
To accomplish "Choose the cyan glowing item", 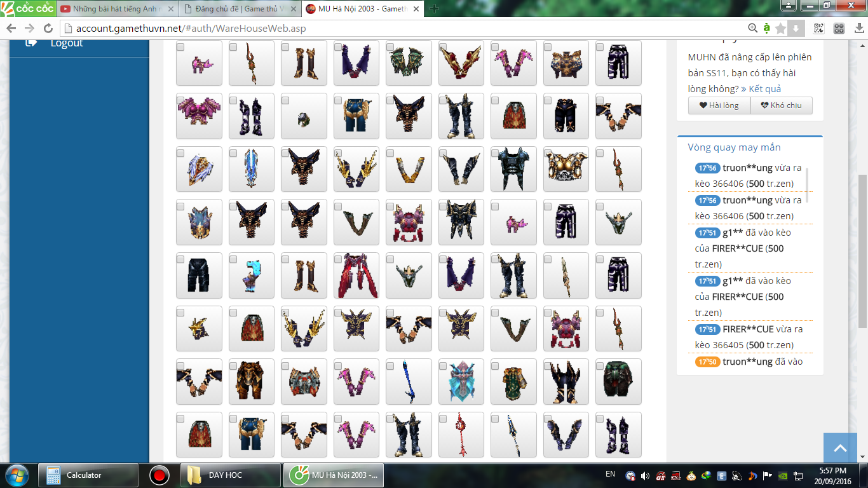I will coord(252,275).
